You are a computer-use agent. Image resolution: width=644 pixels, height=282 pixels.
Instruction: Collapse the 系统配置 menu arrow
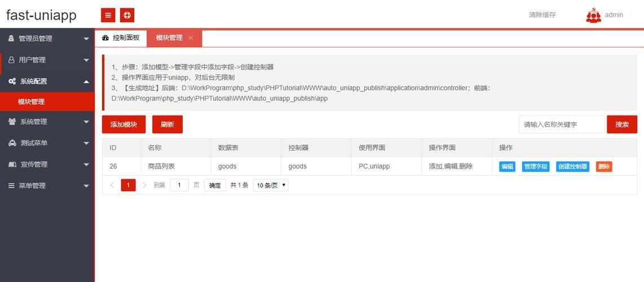(86, 81)
